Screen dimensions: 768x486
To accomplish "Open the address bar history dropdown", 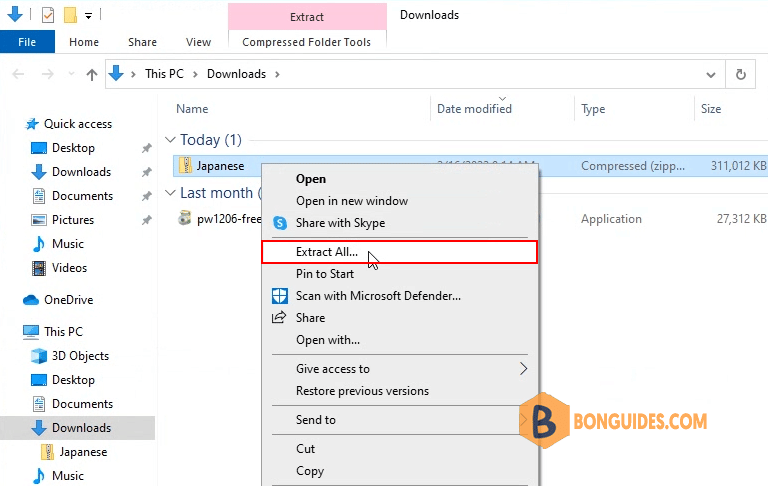I will (x=710, y=74).
